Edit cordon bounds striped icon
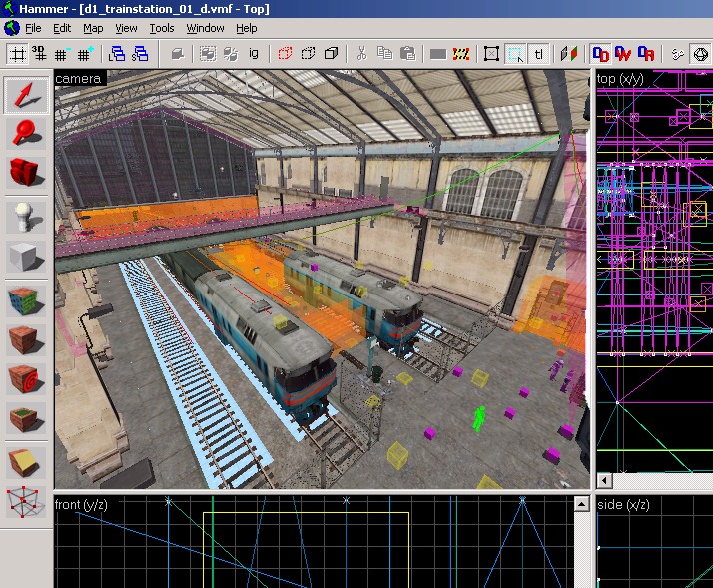 pyautogui.click(x=461, y=54)
